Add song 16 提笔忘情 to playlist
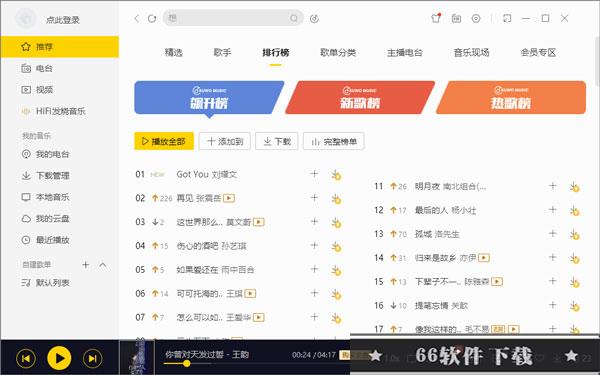Screen dimensions: 600x375 (553, 305)
